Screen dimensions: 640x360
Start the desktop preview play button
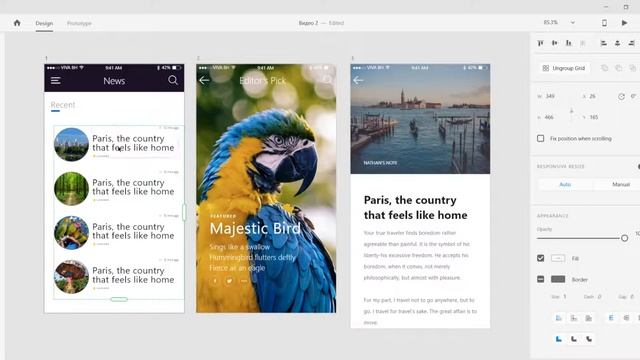[x=624, y=23]
